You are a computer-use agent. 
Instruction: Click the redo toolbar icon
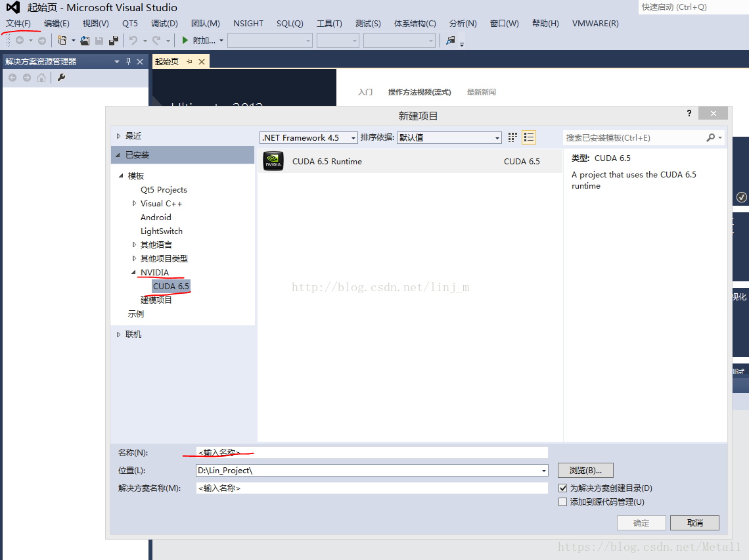pos(156,41)
